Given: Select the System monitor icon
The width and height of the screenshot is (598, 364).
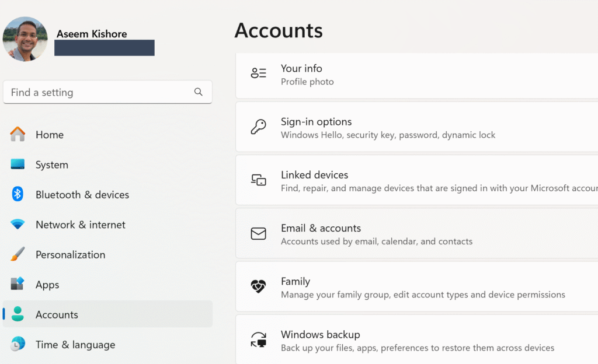Looking at the screenshot, I should tap(18, 164).
